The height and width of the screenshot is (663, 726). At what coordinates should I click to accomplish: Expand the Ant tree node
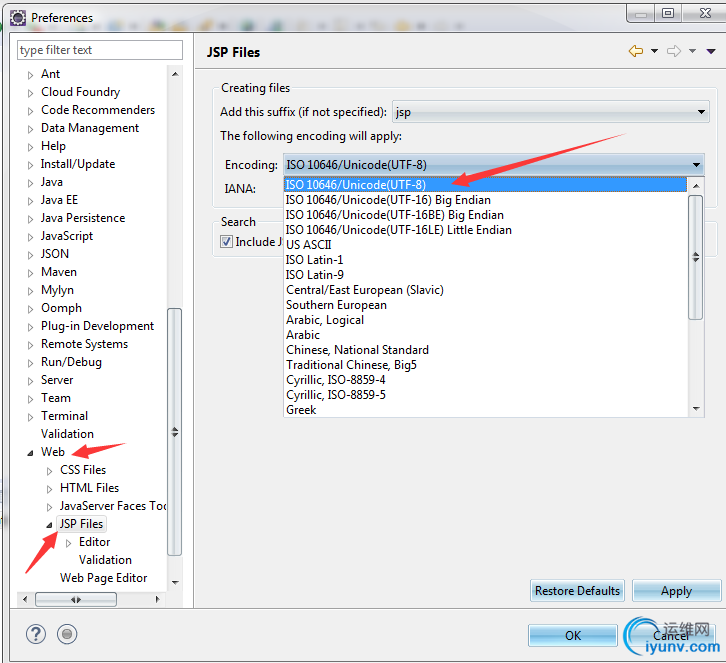click(31, 75)
